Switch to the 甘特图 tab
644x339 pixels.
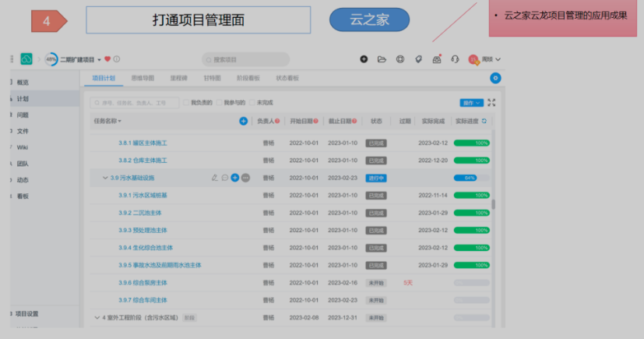point(213,78)
